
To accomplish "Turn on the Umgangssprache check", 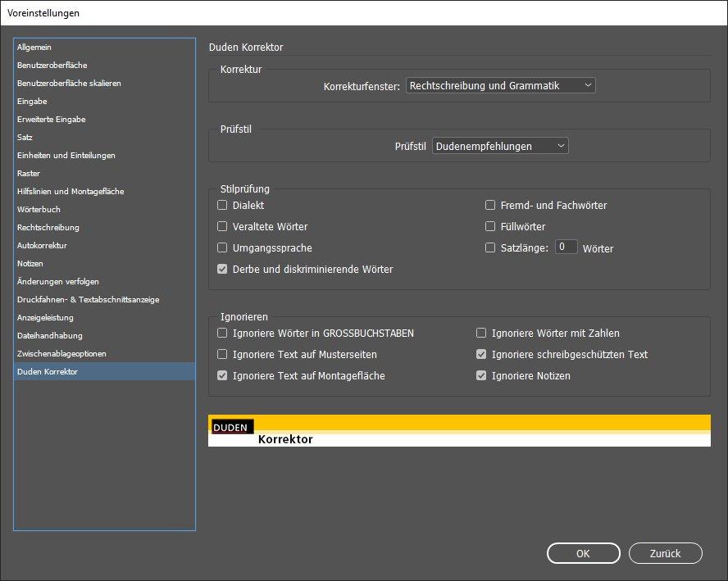I will (x=222, y=247).
